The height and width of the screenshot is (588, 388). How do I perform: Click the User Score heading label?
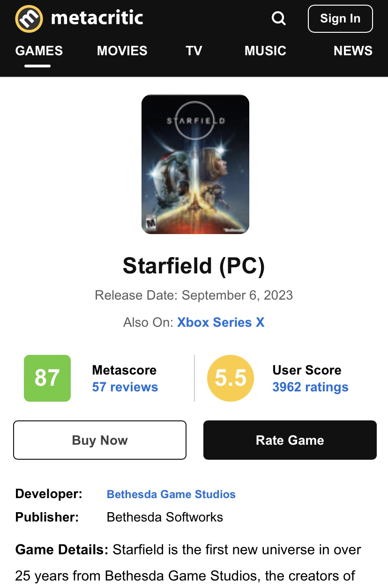click(307, 370)
